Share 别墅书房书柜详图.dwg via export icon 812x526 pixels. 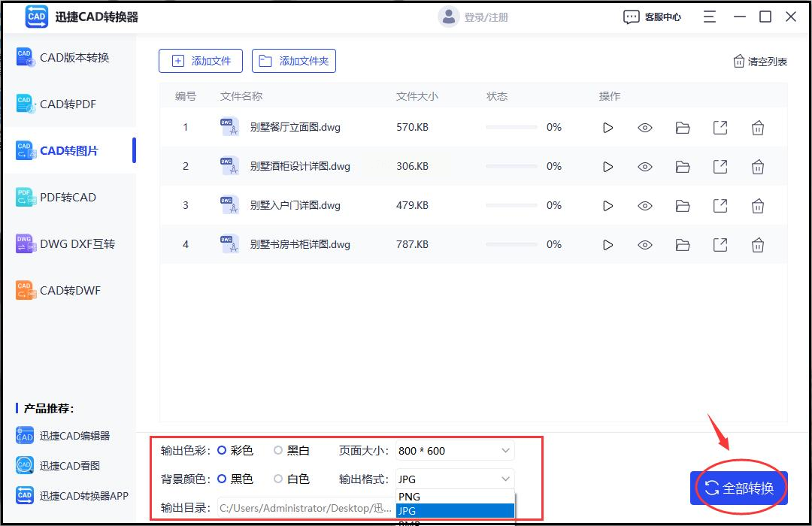(x=720, y=244)
